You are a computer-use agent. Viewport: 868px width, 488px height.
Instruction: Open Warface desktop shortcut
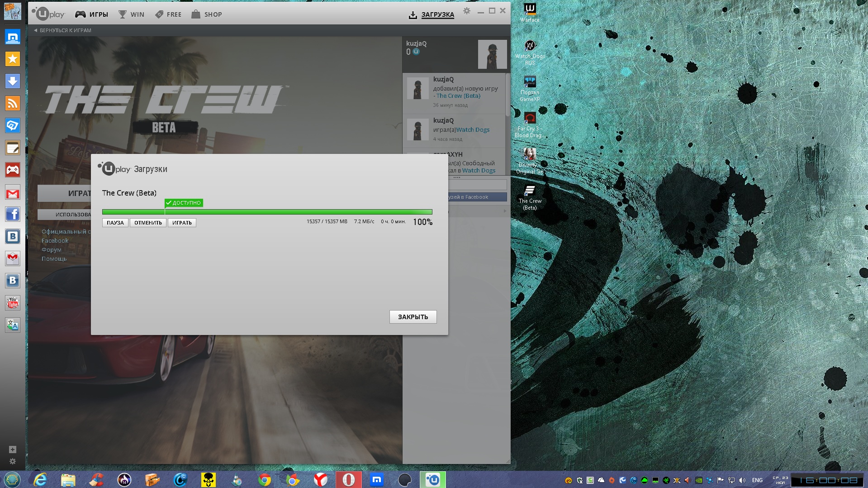(530, 13)
